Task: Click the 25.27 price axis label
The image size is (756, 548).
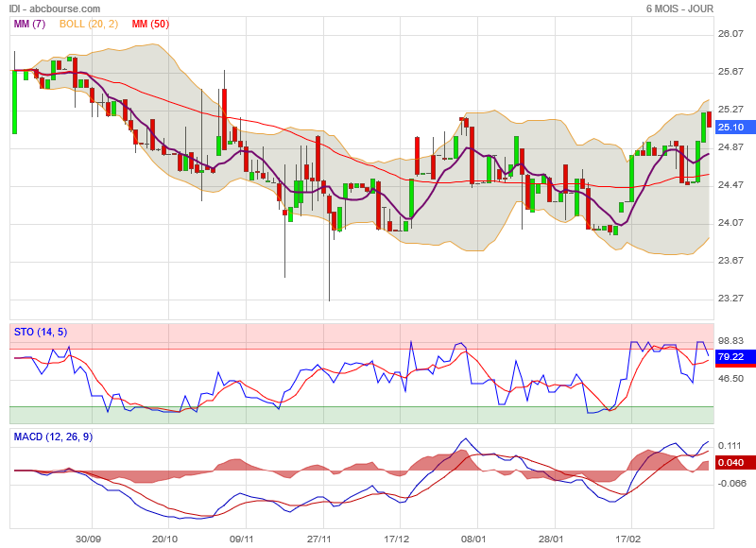Action: tap(730, 110)
